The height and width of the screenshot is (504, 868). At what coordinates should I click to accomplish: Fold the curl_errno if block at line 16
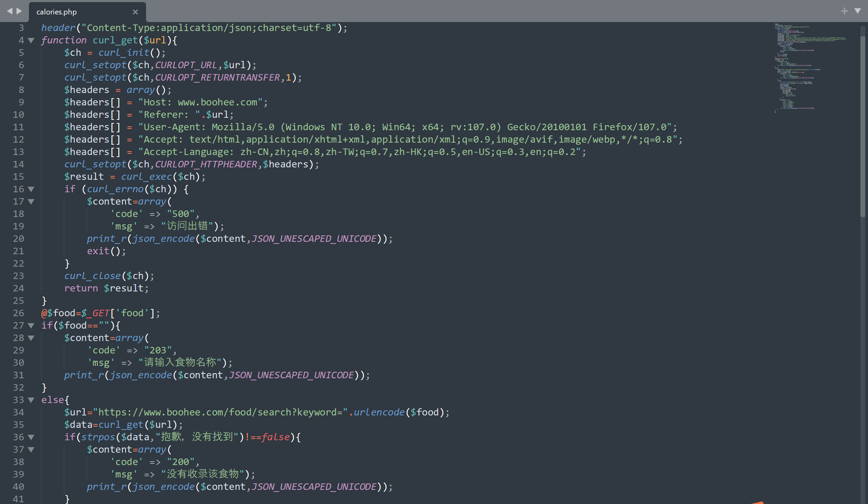(x=31, y=189)
